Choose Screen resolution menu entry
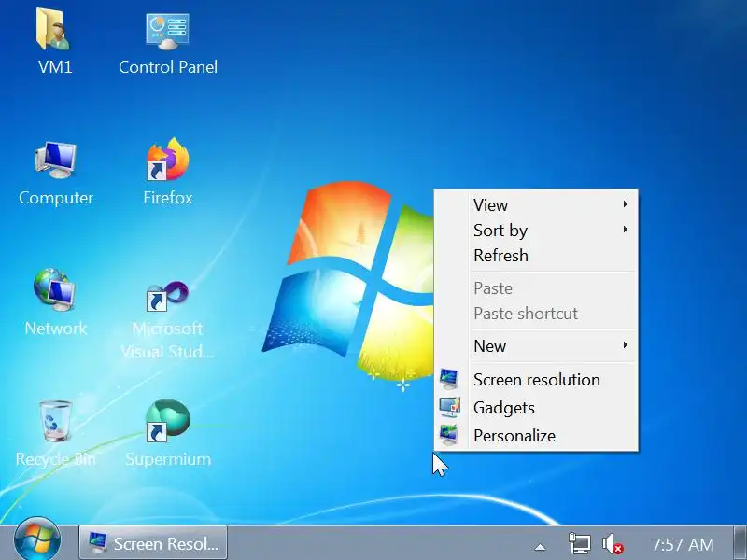Screen dimensions: 747x560 tap(535, 380)
